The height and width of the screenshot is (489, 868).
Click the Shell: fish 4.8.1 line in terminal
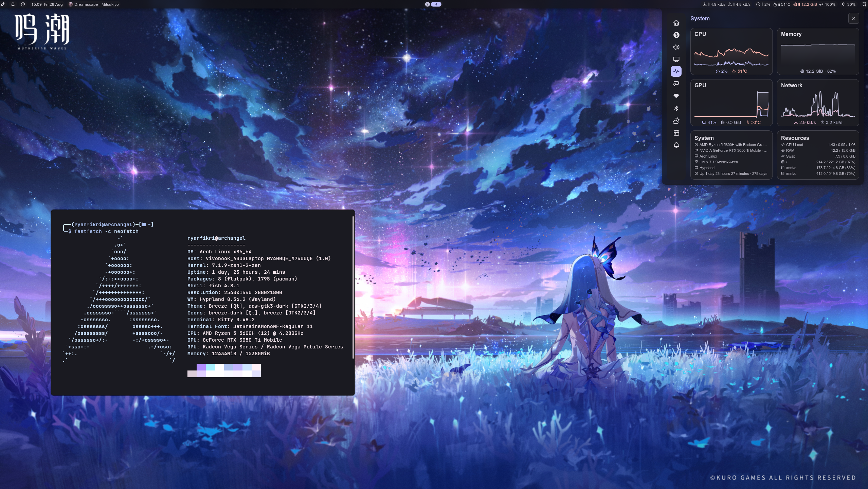pyautogui.click(x=213, y=286)
